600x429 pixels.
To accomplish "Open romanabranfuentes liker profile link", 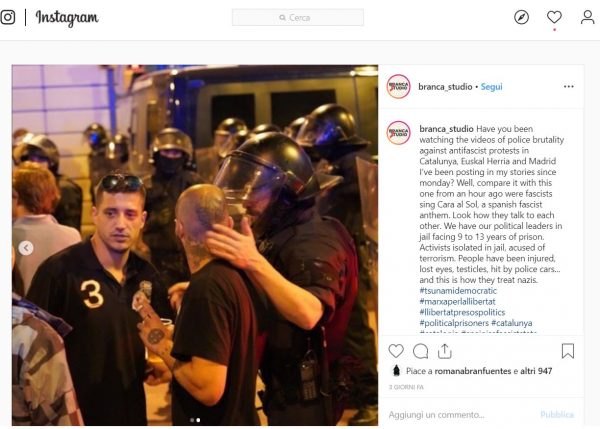I will 473,371.
